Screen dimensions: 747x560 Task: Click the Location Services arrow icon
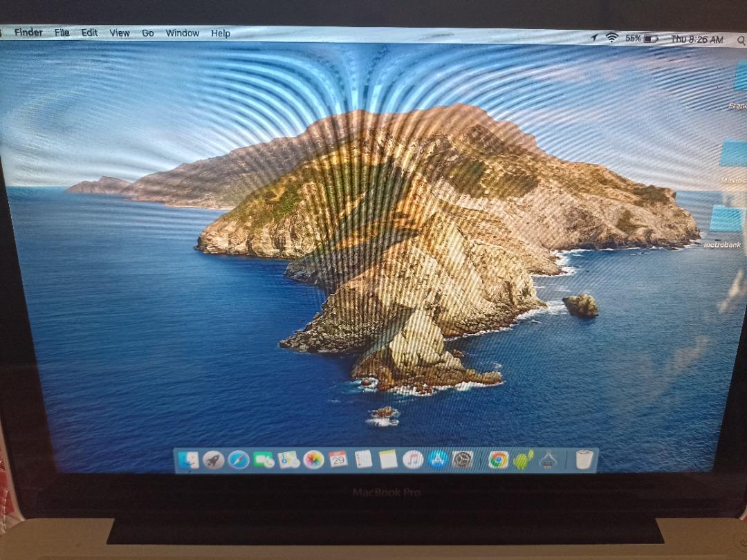[594, 37]
